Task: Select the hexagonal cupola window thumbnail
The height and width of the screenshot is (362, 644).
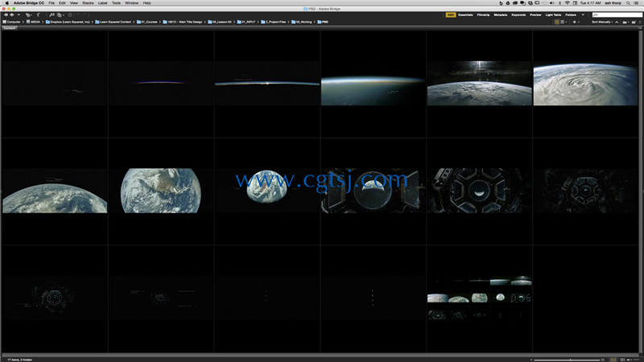Action: coord(479,191)
